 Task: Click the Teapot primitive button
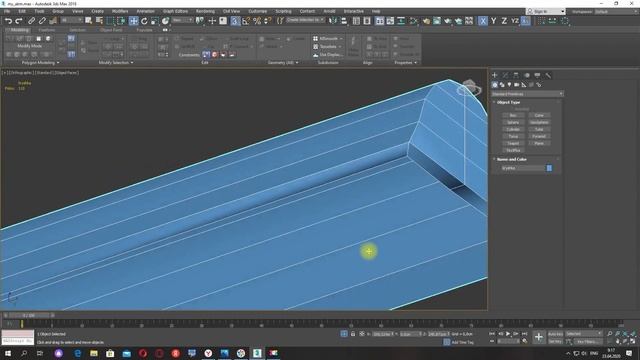513,143
